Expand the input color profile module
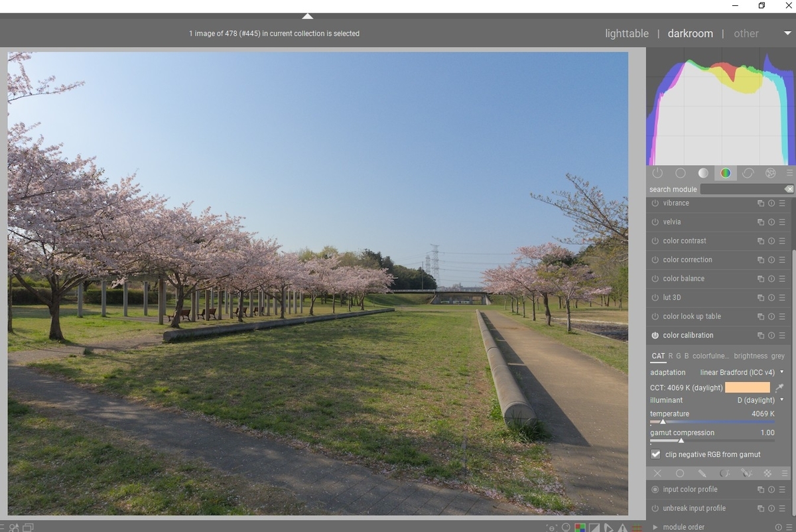796x532 pixels. [690, 490]
